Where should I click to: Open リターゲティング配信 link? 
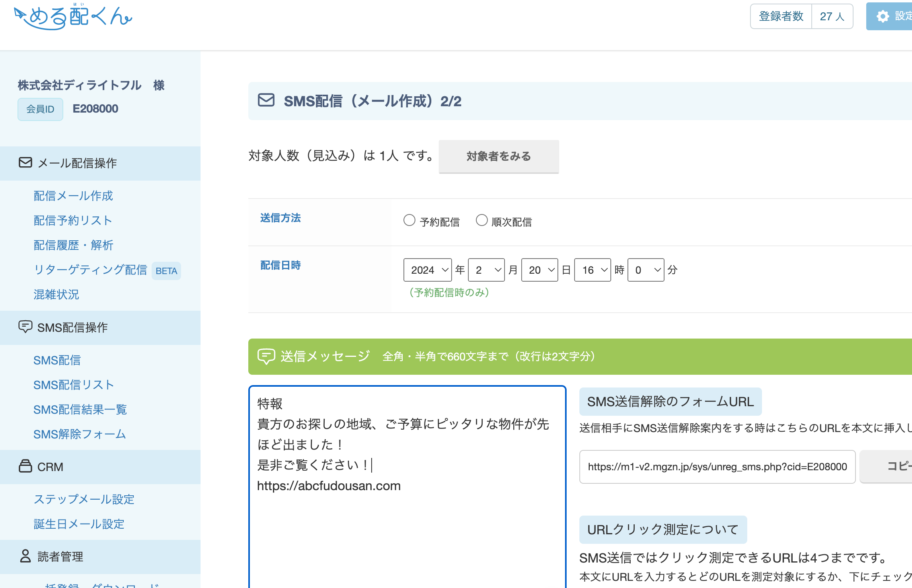pos(91,270)
